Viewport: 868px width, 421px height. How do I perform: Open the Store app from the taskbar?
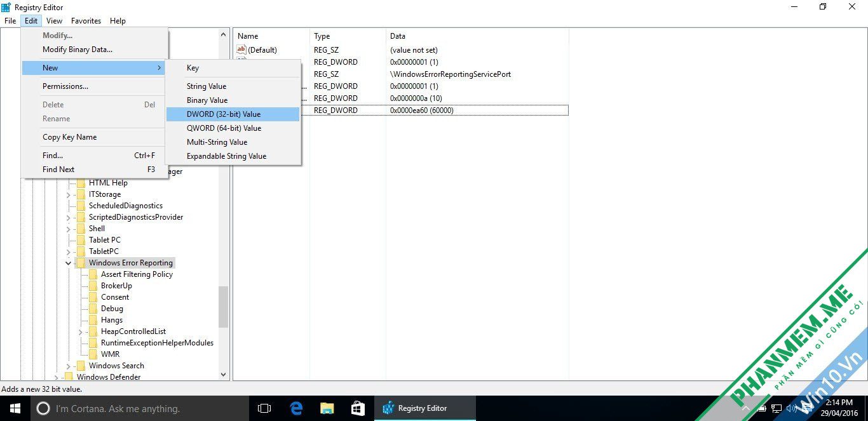click(x=358, y=408)
